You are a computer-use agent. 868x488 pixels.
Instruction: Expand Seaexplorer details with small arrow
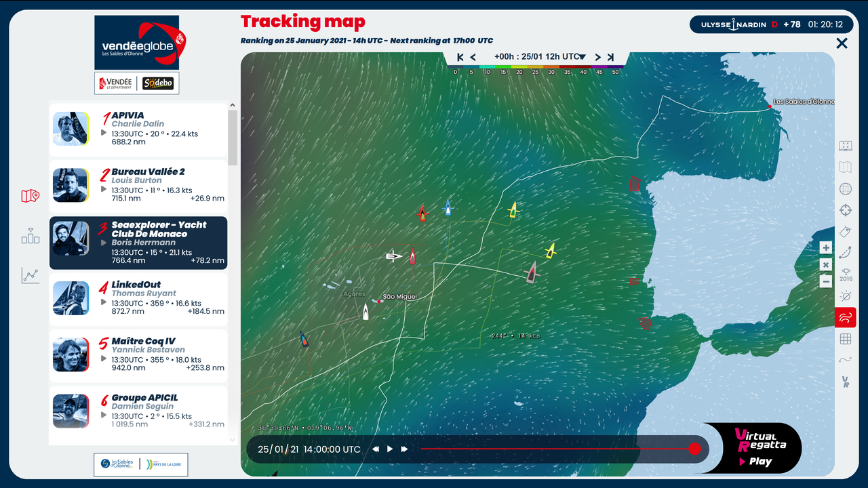[104, 243]
